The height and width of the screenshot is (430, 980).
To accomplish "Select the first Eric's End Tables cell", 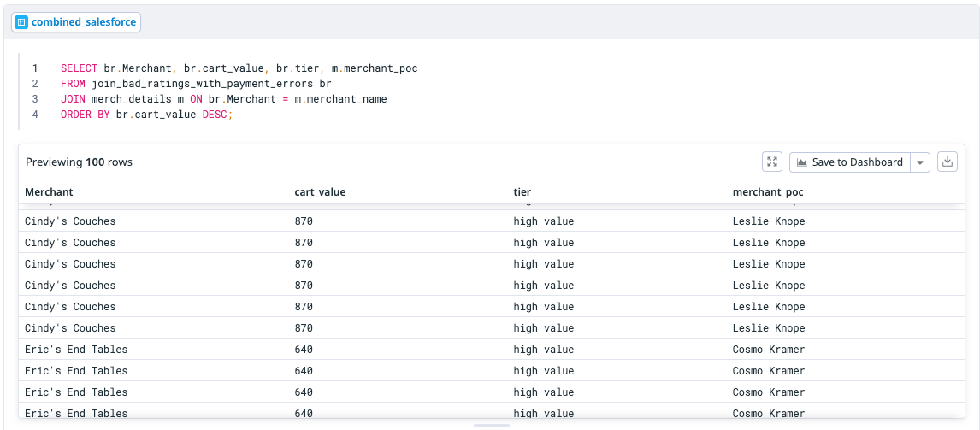I will [76, 350].
